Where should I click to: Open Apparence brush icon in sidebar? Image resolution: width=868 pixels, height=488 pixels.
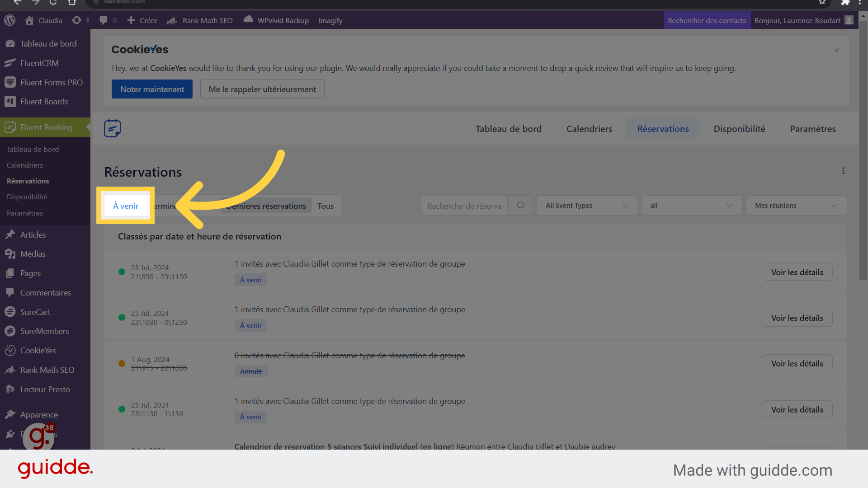tap(10, 414)
